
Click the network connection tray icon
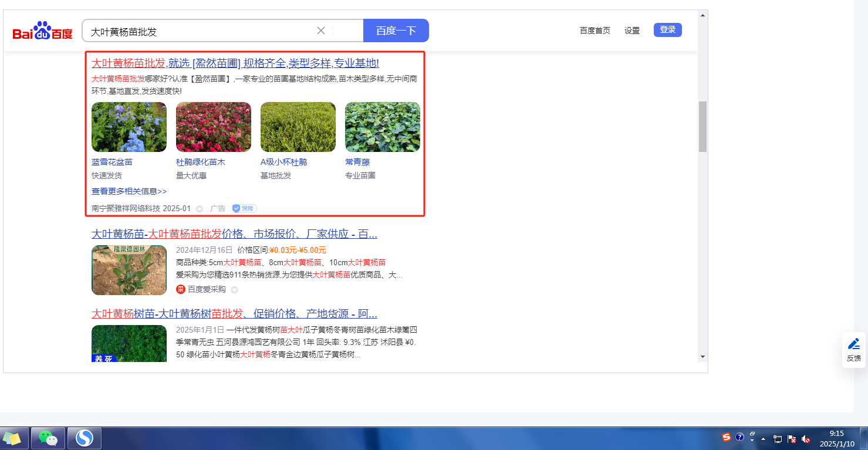[778, 438]
